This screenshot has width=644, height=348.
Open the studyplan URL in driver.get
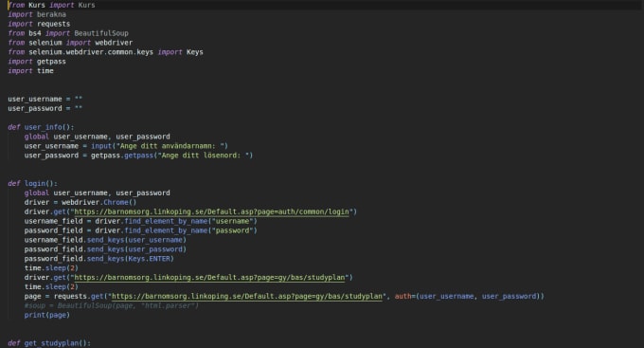tap(209, 278)
